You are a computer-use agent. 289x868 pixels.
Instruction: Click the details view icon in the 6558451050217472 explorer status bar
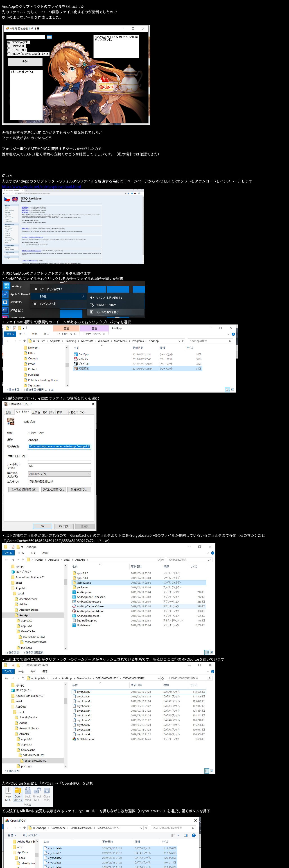(207, 771)
